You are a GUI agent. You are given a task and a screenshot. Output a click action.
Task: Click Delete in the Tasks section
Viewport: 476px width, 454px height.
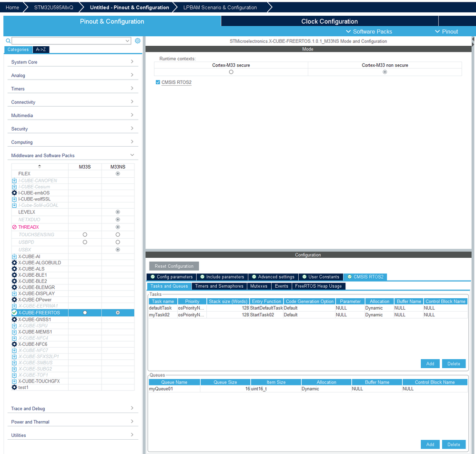pos(454,363)
